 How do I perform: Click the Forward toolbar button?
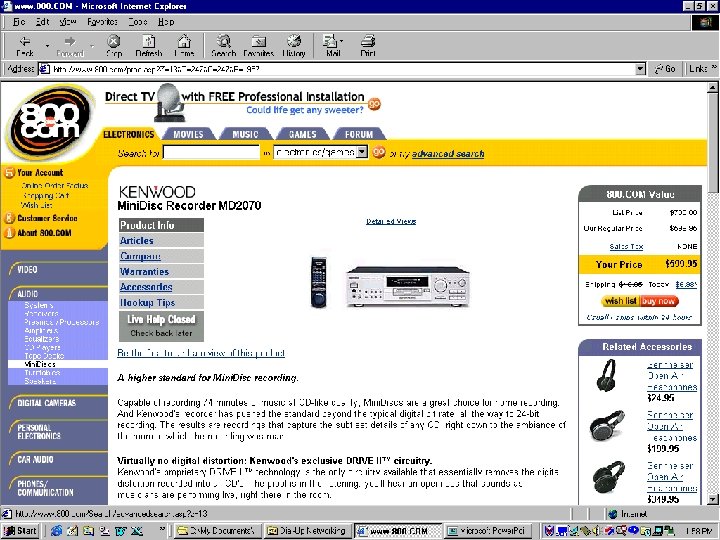(70, 46)
